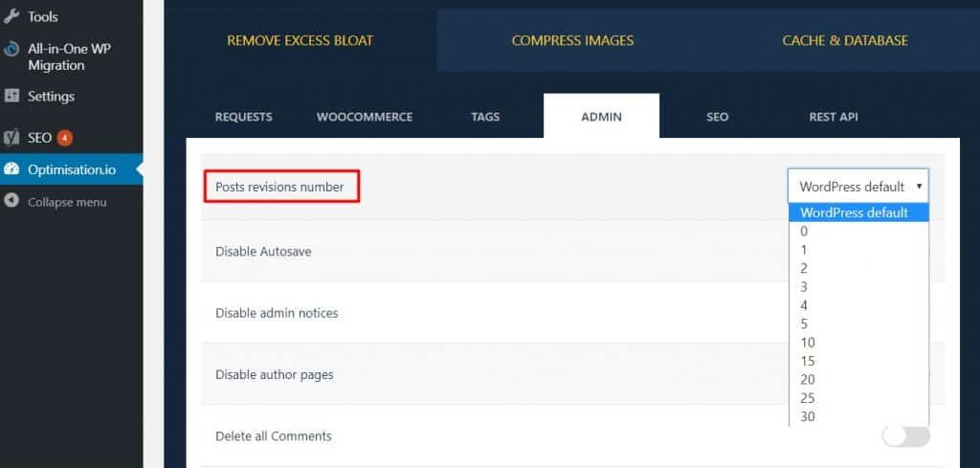
Task: Open the Compress Images section
Action: click(x=572, y=40)
